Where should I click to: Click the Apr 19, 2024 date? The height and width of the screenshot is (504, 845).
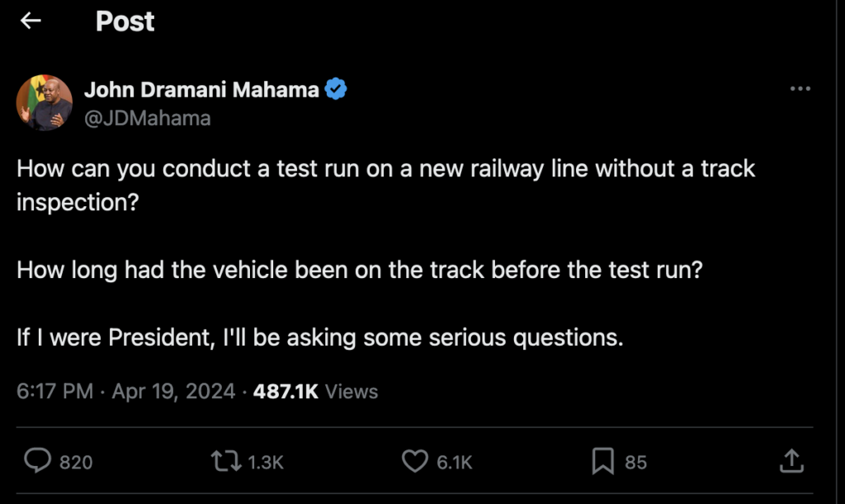tap(173, 391)
